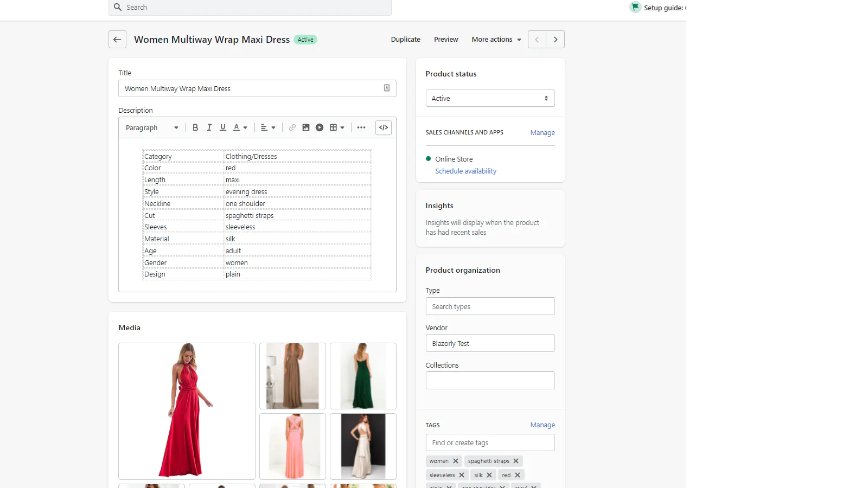Remove the women tag
Image resolution: width=868 pixels, height=488 pixels.
click(456, 461)
